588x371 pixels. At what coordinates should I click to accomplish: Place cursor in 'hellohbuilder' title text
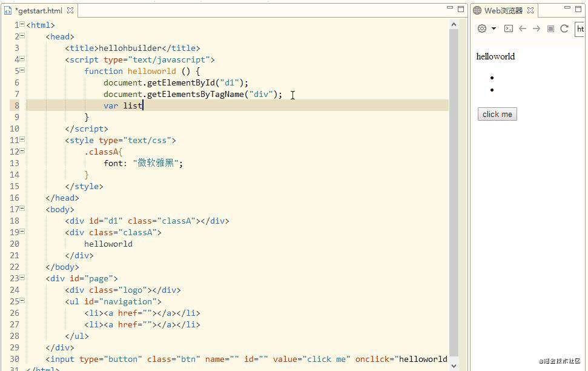[130, 48]
